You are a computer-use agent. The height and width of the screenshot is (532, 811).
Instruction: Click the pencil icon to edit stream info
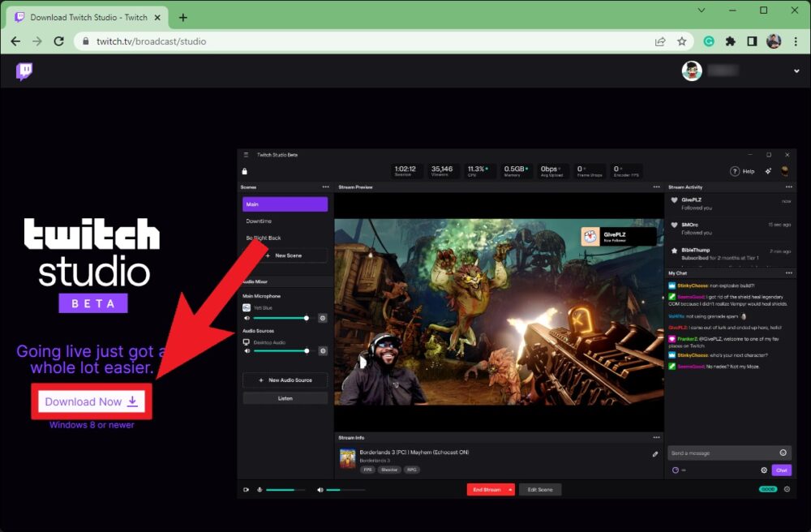(655, 455)
